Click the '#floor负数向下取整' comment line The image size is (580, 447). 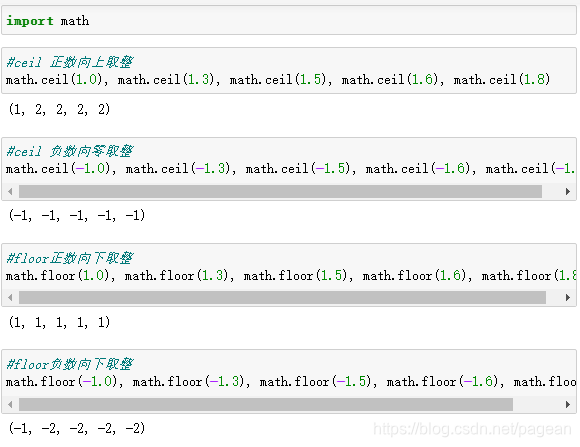point(70,364)
